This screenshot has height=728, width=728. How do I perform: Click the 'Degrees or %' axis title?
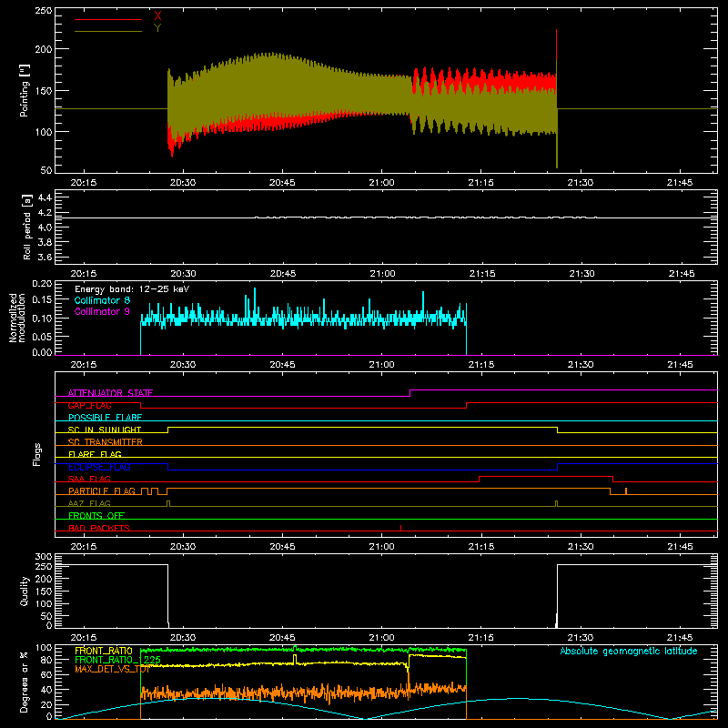click(x=24, y=682)
